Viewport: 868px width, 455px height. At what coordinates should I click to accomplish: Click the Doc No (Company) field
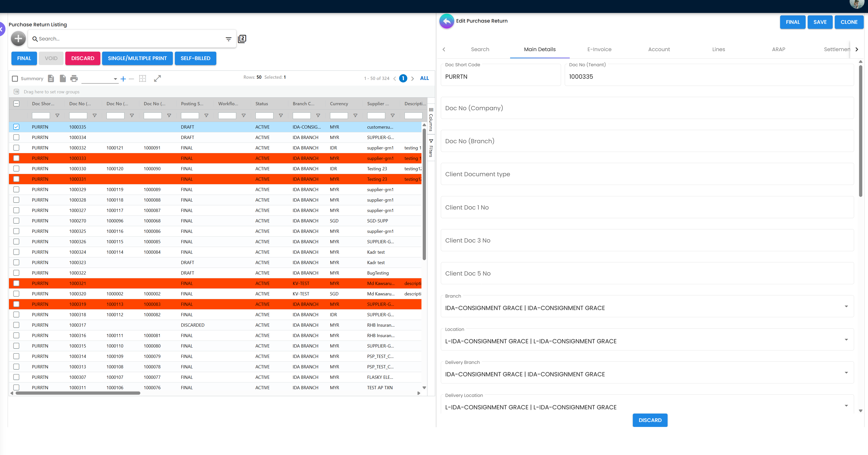pos(647,108)
